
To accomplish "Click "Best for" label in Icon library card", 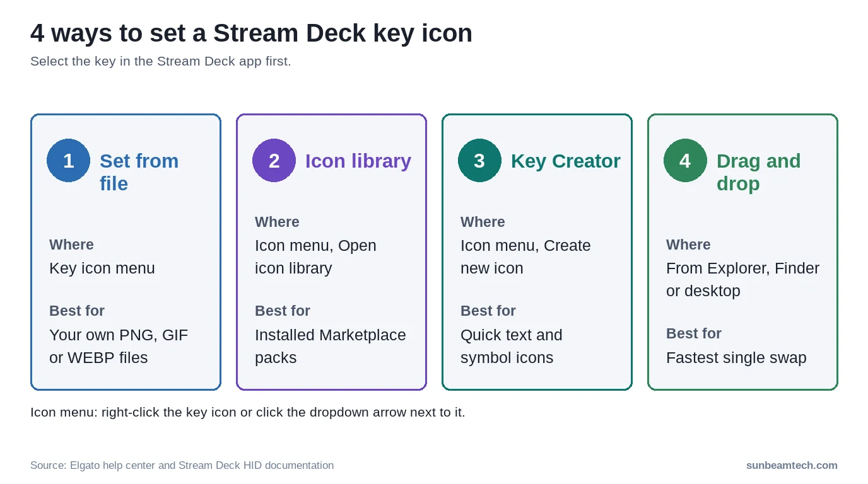I will click(x=283, y=311).
